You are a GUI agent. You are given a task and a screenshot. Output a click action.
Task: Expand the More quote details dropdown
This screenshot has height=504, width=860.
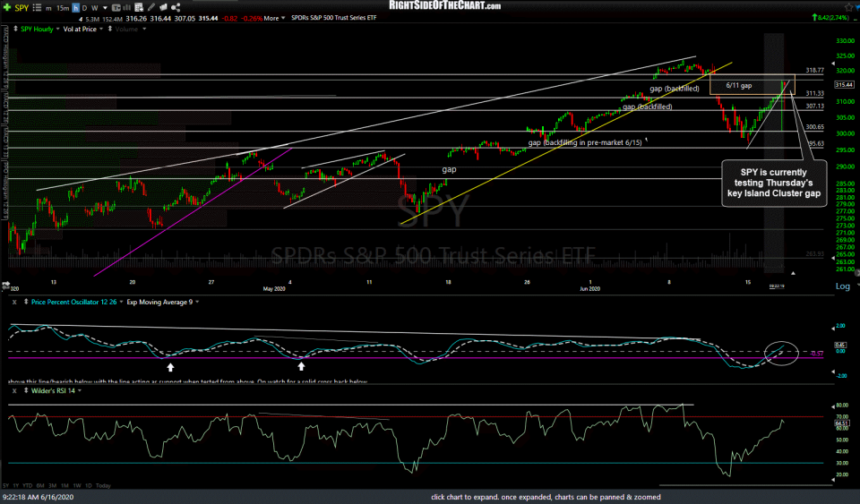pos(274,18)
